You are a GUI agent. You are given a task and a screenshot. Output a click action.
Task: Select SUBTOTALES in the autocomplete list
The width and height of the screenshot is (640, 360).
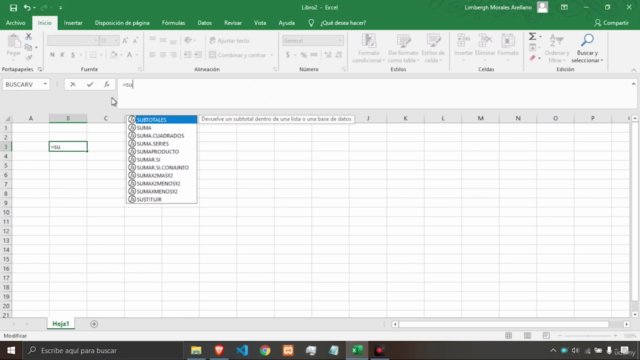pos(162,120)
